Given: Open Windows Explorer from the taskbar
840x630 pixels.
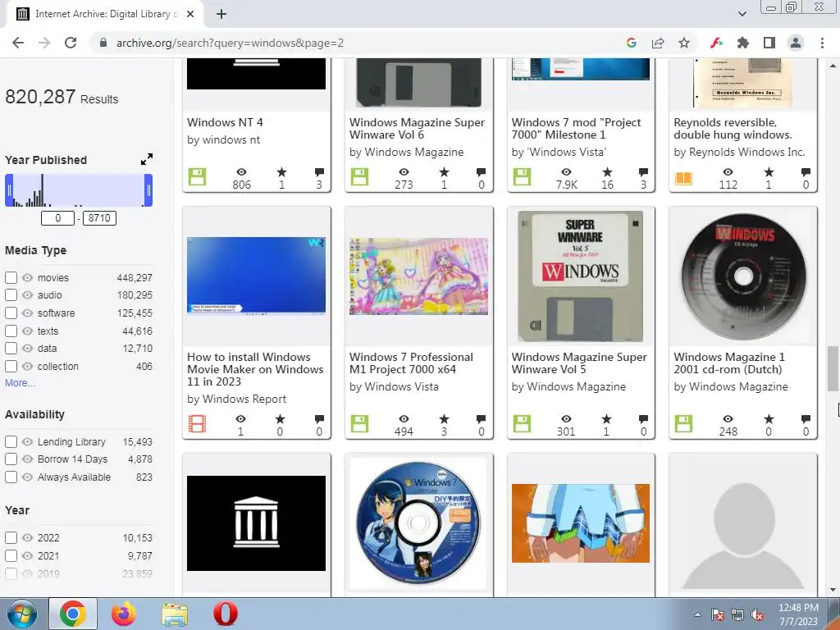Looking at the screenshot, I should pos(175,614).
